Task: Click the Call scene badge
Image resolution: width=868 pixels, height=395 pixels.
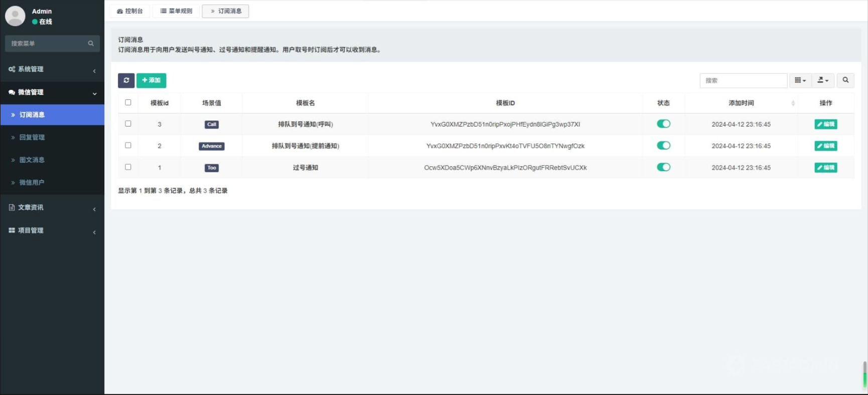Action: pos(212,124)
